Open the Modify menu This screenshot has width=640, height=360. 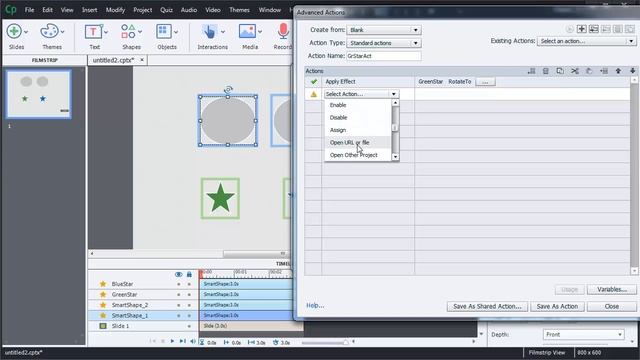pyautogui.click(x=115, y=10)
